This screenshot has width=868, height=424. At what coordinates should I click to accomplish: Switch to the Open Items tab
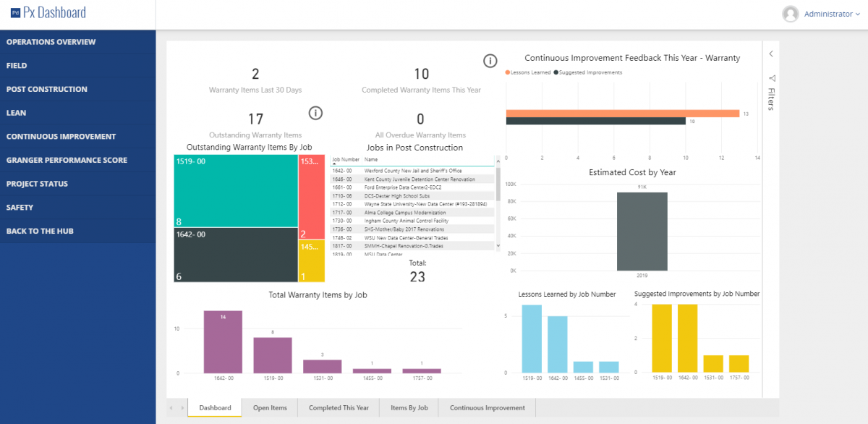coord(270,408)
